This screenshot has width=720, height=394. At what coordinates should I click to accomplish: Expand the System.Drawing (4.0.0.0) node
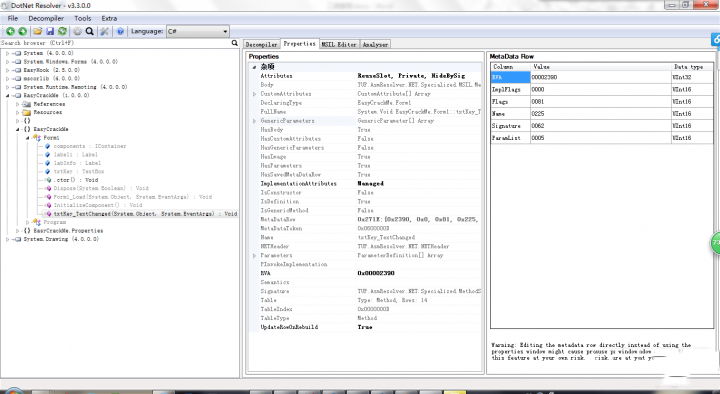coord(7,239)
